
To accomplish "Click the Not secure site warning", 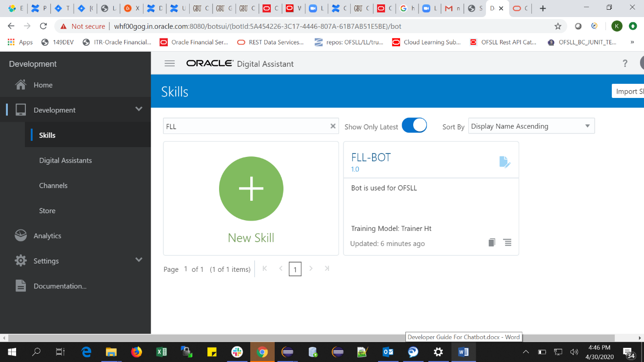I will pos(83,26).
